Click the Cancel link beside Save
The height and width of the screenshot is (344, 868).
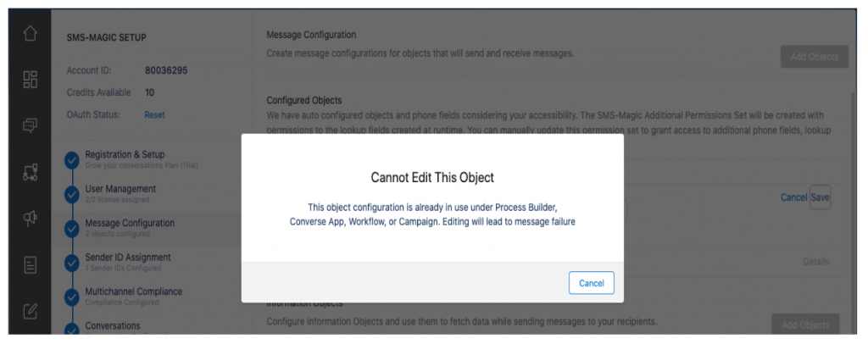tap(793, 197)
